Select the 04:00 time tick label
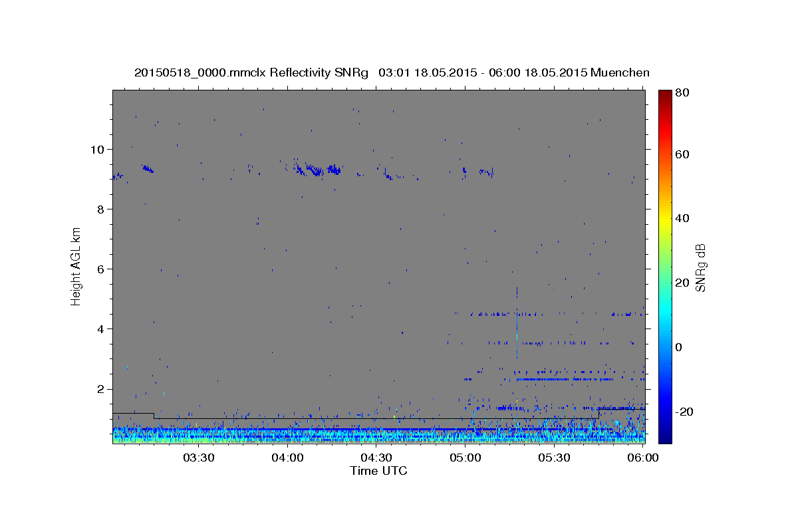The height and width of the screenshot is (532, 798). pyautogui.click(x=287, y=458)
